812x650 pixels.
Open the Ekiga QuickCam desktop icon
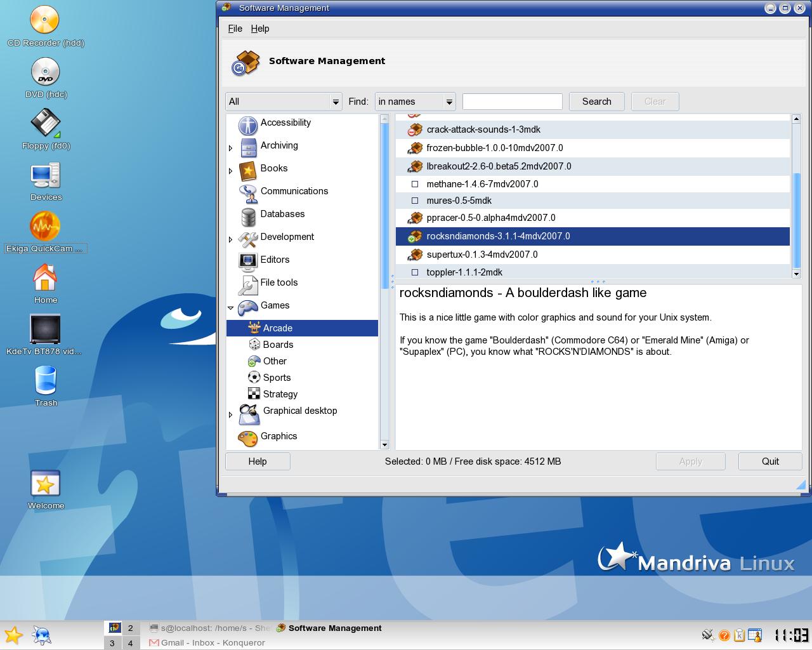[45, 225]
